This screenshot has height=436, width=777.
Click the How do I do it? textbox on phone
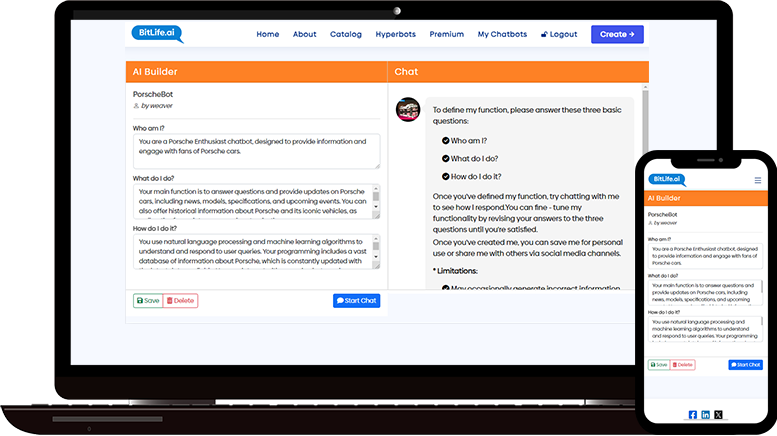pos(705,329)
